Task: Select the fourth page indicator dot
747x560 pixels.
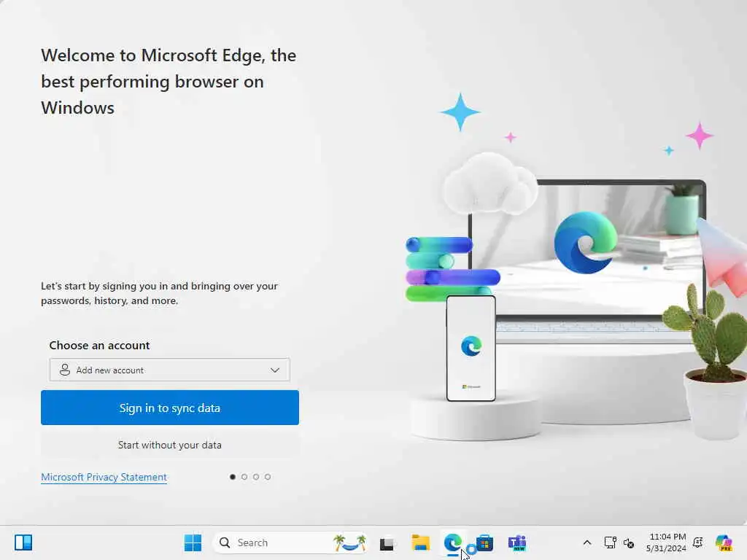Action: point(268,477)
